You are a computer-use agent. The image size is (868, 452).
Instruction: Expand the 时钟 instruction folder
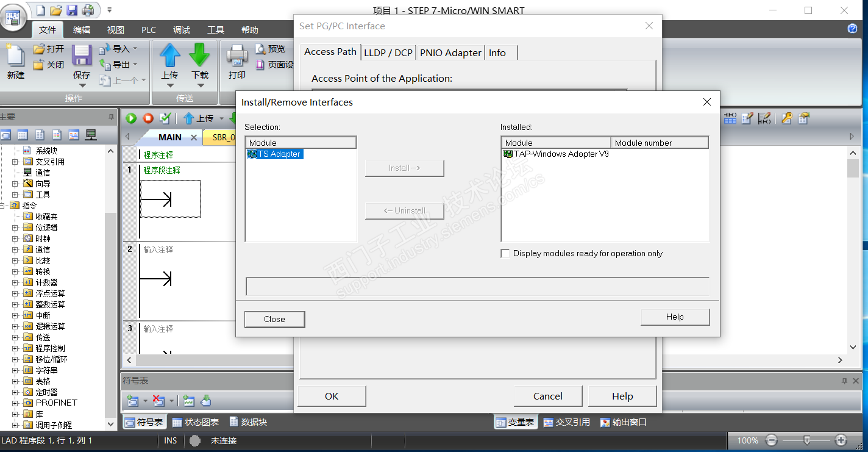pos(15,239)
